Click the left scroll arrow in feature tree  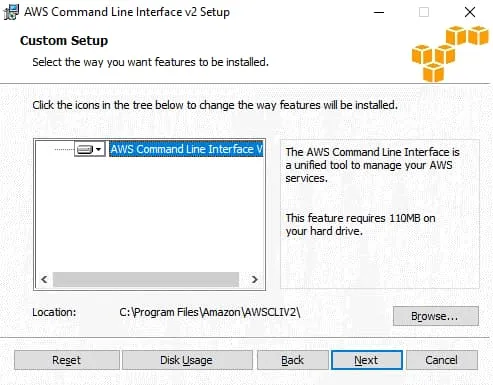coord(44,279)
